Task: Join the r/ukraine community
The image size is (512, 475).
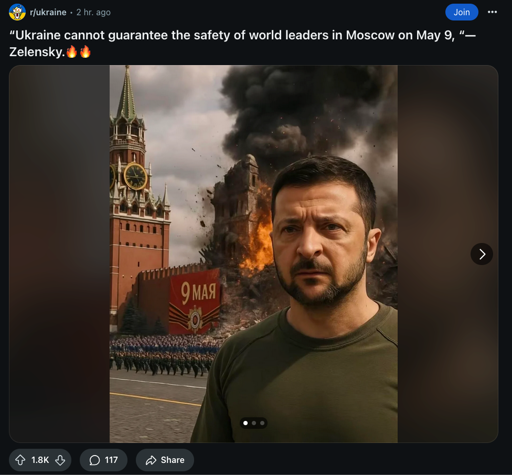Action: click(x=462, y=12)
